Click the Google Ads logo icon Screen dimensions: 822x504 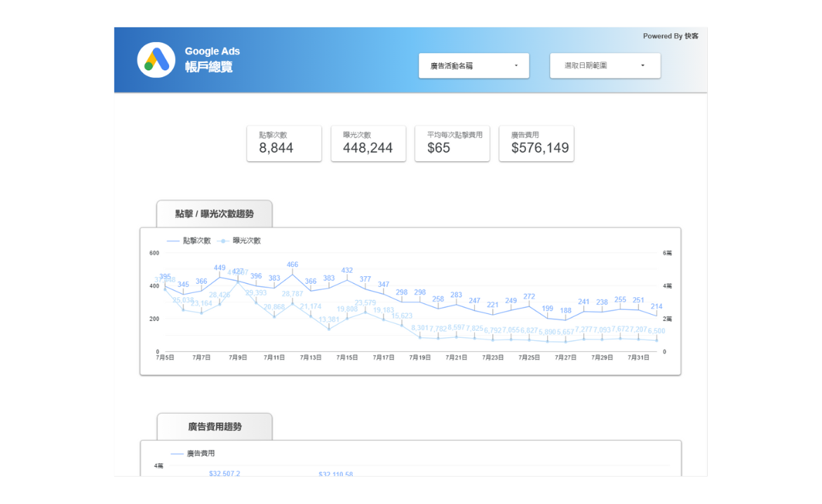coord(156,60)
